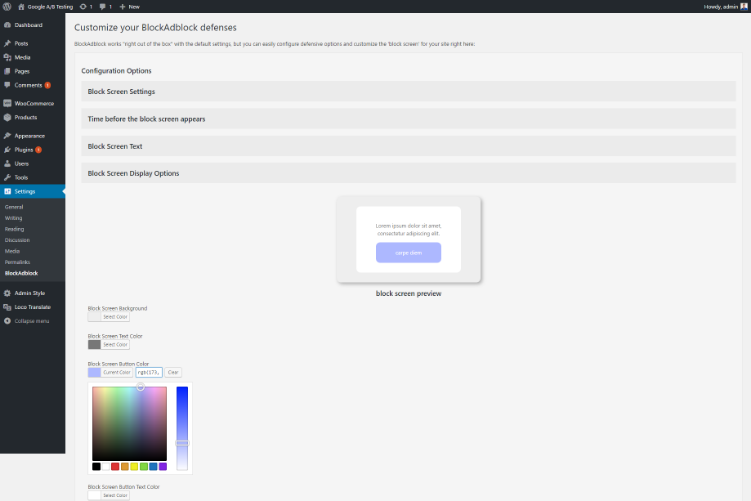
Task: Select the green palette swatch
Action: [x=144, y=467]
